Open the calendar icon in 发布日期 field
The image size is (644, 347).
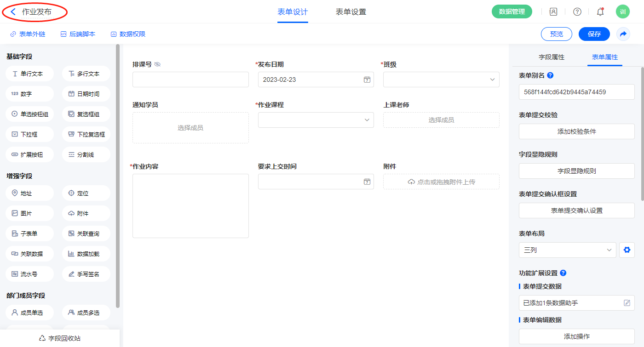pyautogui.click(x=367, y=80)
